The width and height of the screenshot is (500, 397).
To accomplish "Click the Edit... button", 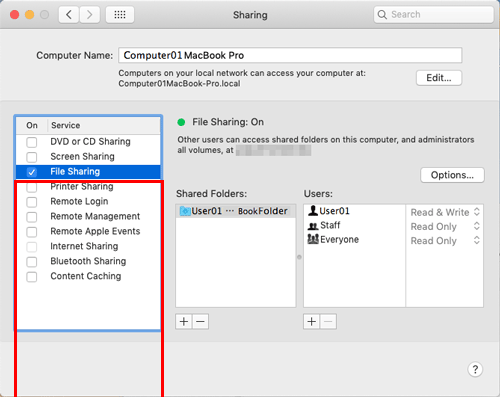I will click(439, 78).
